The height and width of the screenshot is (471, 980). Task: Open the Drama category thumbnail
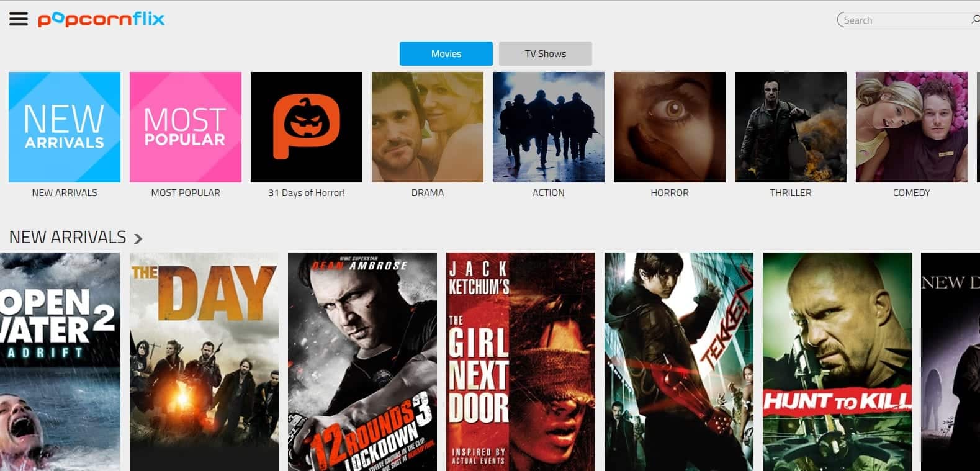[428, 127]
